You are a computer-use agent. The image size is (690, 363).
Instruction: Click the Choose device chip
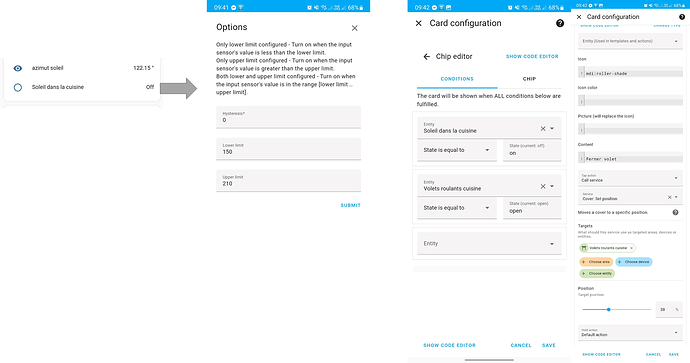pos(634,262)
